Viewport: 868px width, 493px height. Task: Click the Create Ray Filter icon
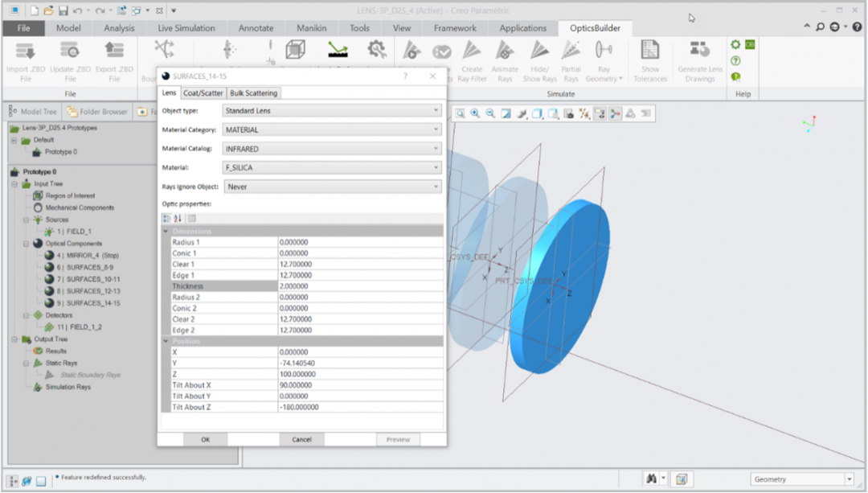472,52
